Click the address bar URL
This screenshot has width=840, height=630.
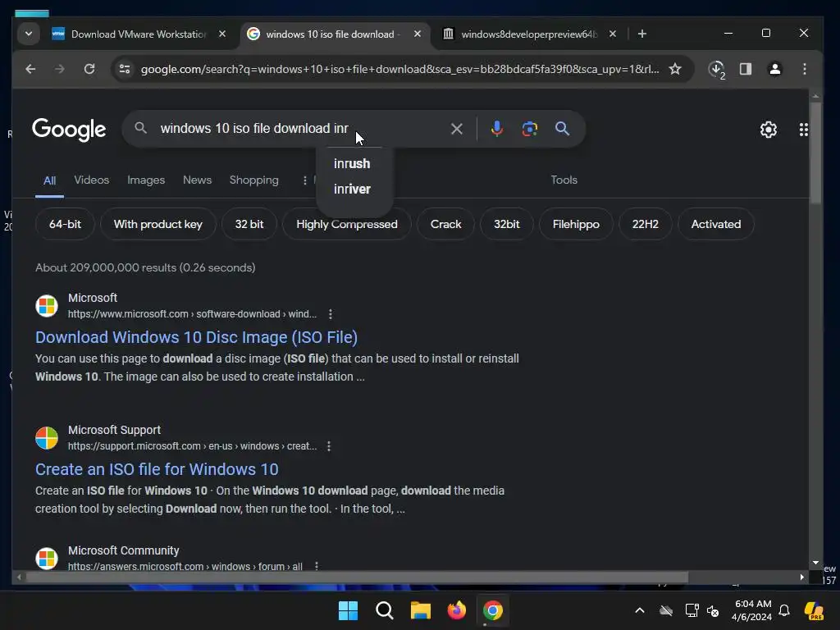(x=399, y=69)
